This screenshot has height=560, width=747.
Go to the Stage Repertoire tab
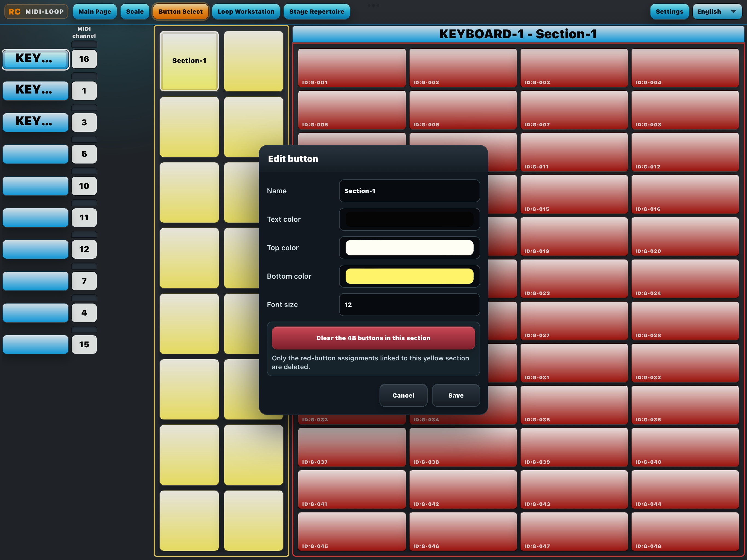tap(317, 11)
